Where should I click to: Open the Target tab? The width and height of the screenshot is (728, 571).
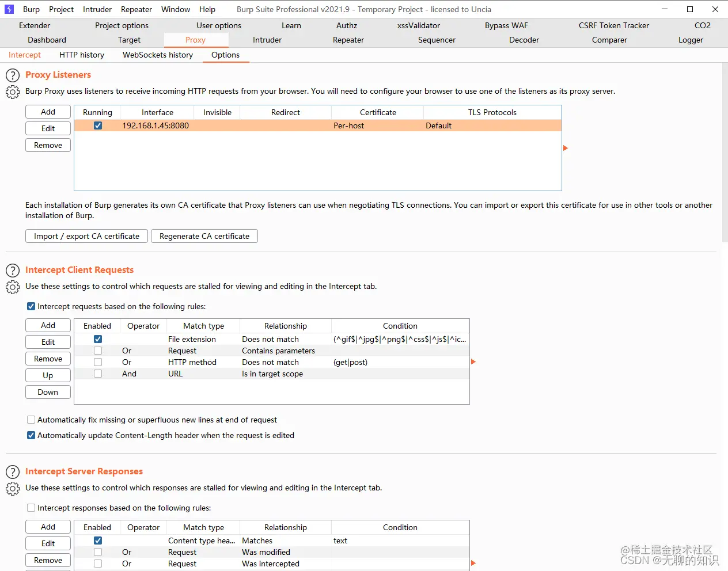(129, 40)
